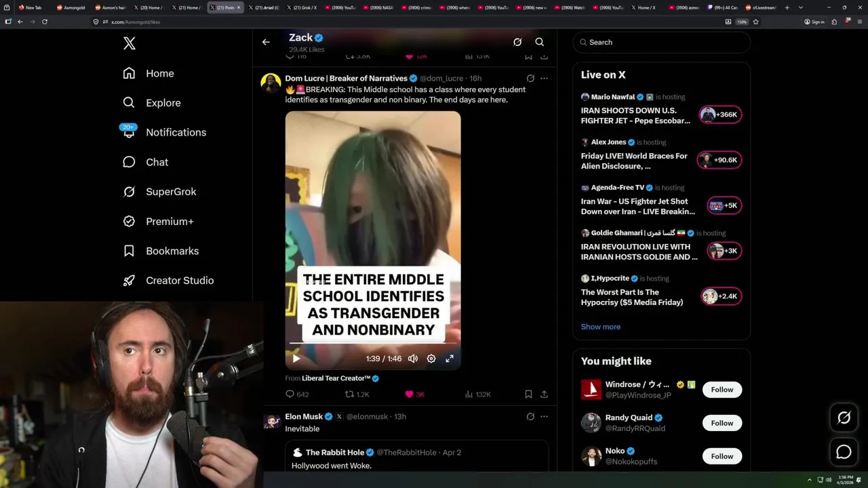Open floating chat messages button
Image resolution: width=868 pixels, height=488 pixels.
(844, 452)
